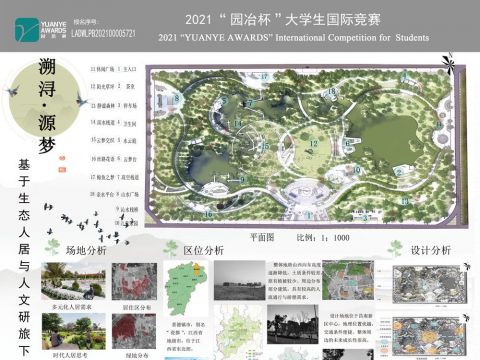Click the upper design analysis diagram

(x=429, y=284)
